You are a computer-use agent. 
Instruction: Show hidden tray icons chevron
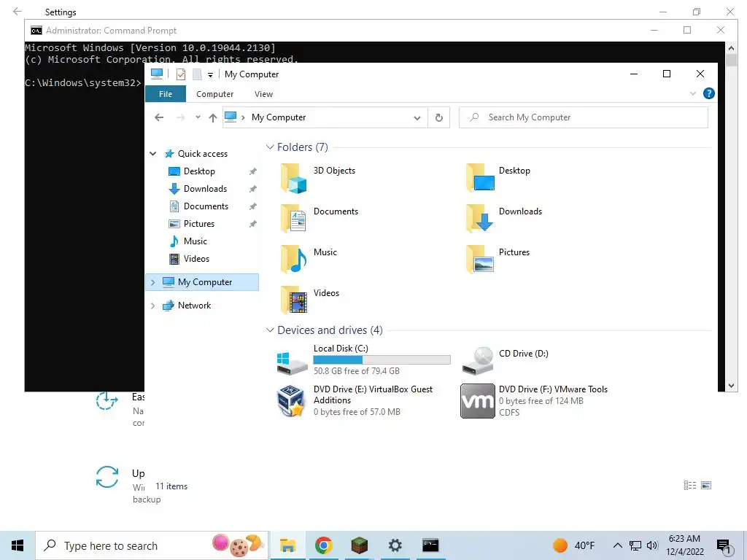point(617,545)
